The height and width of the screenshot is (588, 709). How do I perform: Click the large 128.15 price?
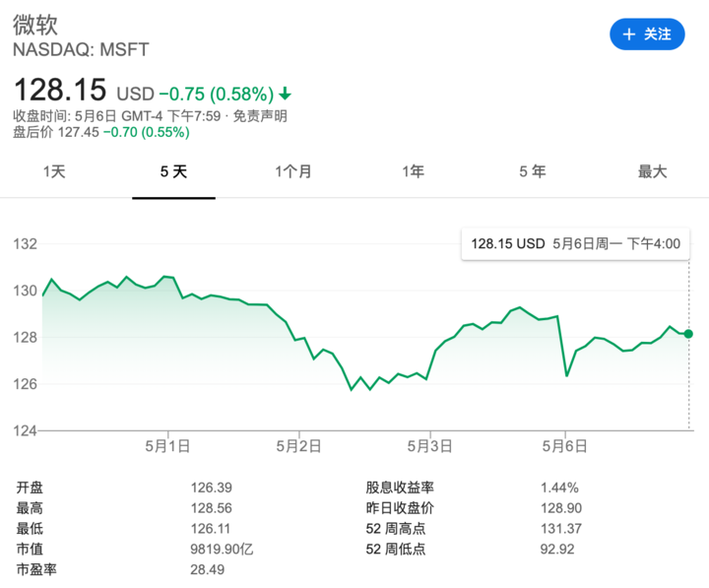tap(60, 90)
